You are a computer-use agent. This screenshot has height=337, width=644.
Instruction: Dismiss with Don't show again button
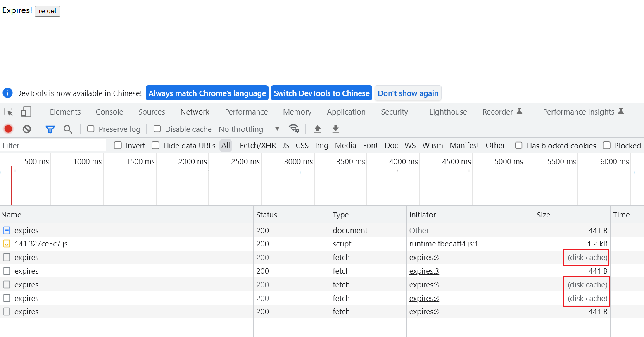pos(408,93)
